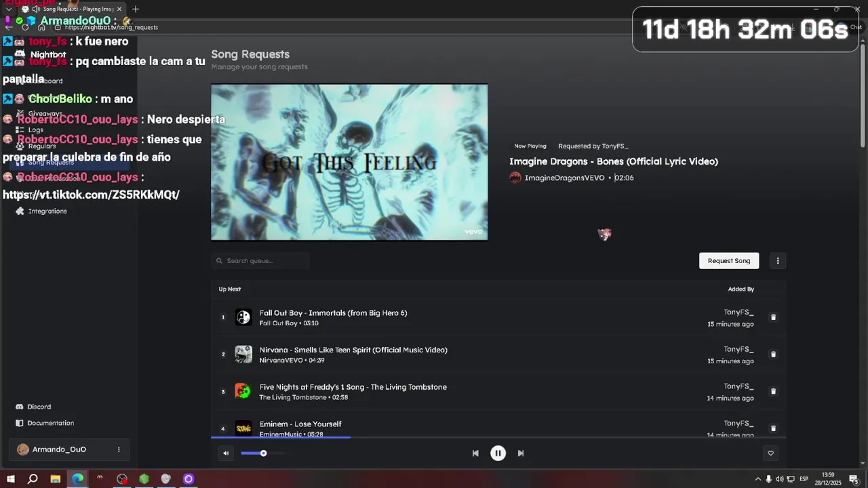Open Windows taskbar search

33,479
